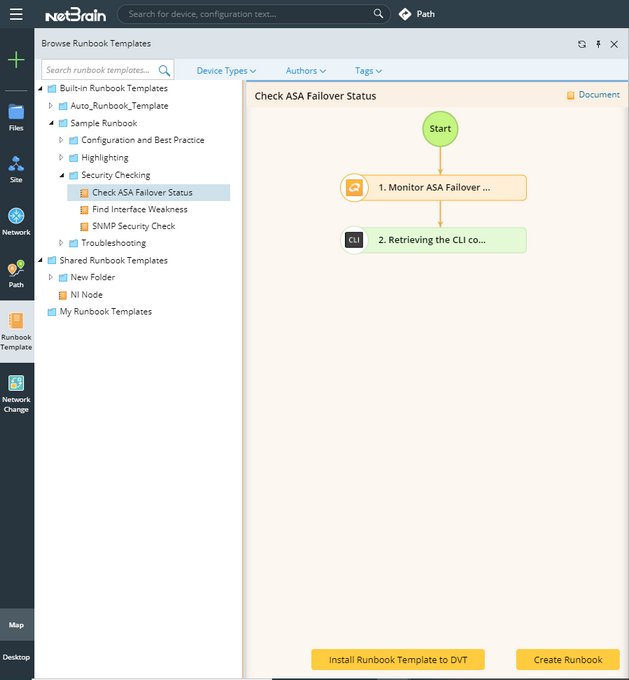
Task: Click the Create Runbook button
Action: [x=568, y=660]
